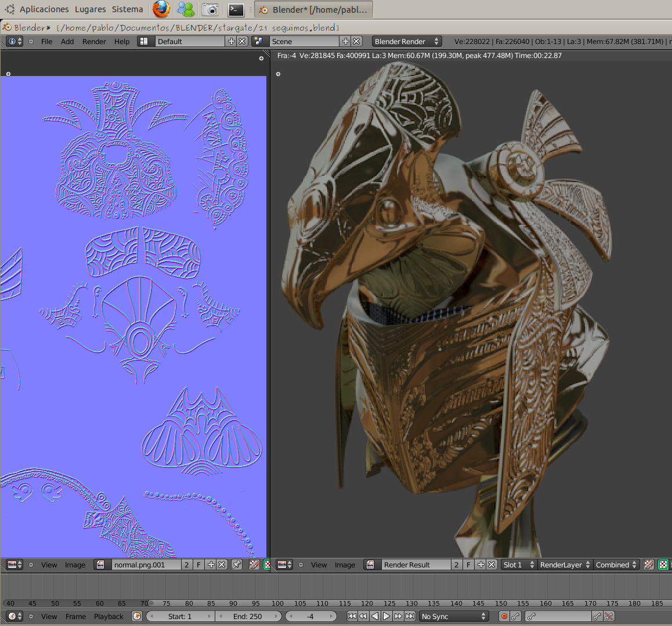Open the Info editor type selector
Viewport: 672px width, 626px height.
coord(15,41)
